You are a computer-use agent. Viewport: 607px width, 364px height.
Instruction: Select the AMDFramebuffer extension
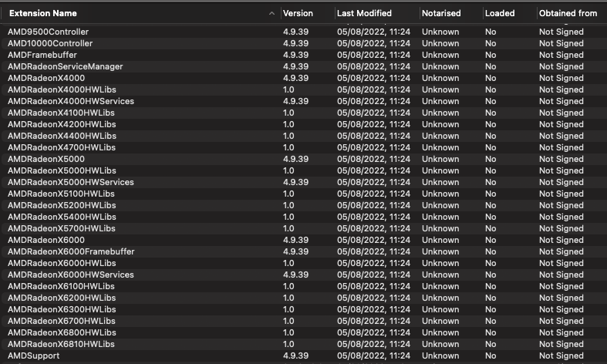(x=304, y=55)
